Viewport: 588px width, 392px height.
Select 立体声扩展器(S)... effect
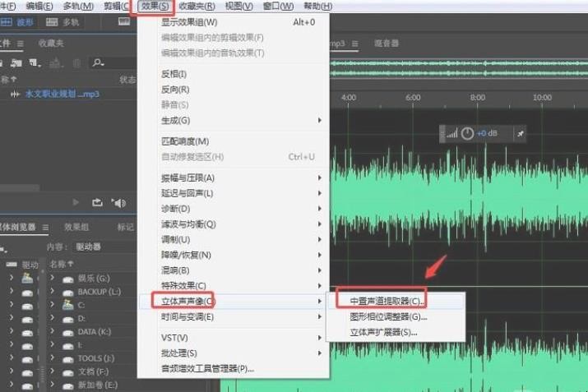(x=396, y=332)
